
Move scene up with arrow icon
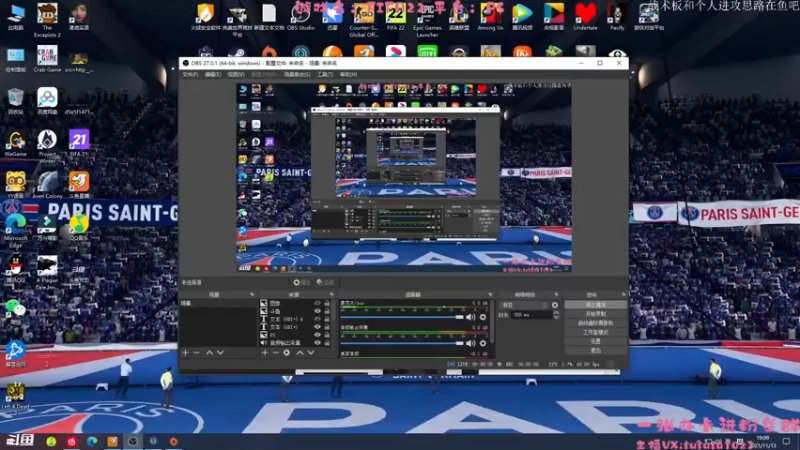point(209,353)
